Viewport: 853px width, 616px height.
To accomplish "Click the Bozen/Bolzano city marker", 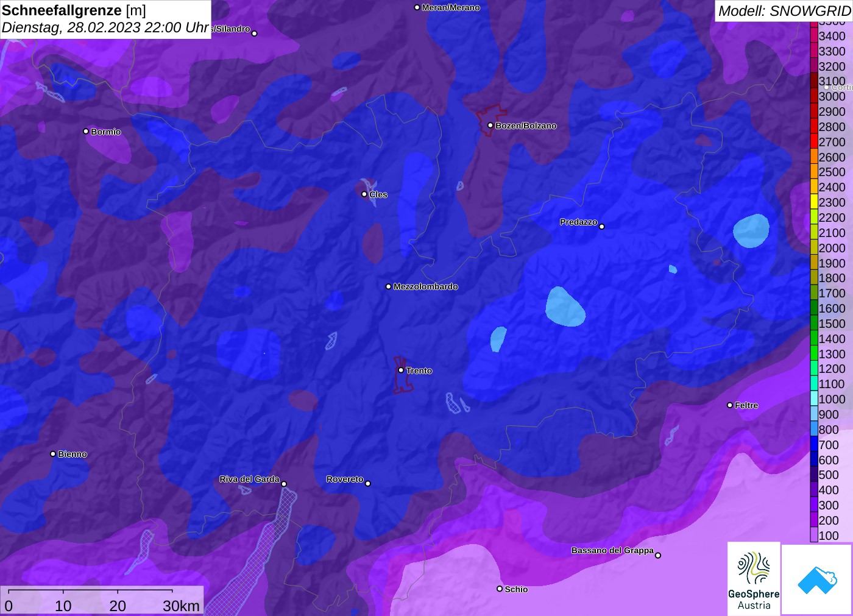I will [490, 126].
